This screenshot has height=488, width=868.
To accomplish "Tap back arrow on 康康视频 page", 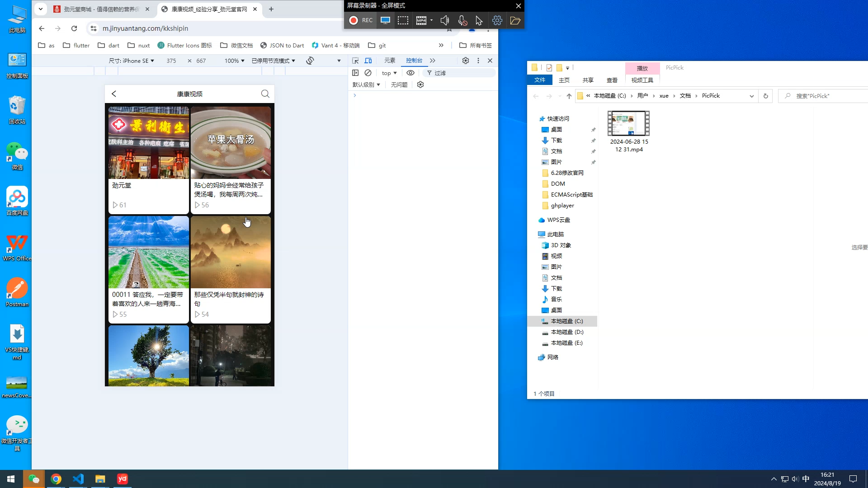I will (x=114, y=94).
